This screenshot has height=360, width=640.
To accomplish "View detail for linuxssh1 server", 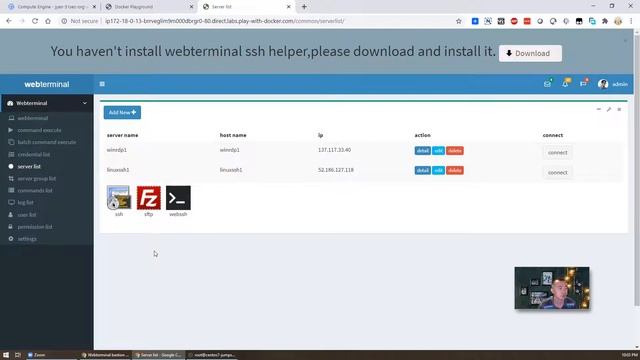I will pyautogui.click(x=422, y=170).
